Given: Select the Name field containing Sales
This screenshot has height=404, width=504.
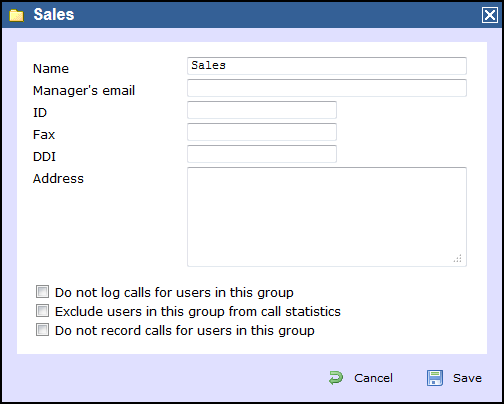Looking at the screenshot, I should click(x=327, y=66).
